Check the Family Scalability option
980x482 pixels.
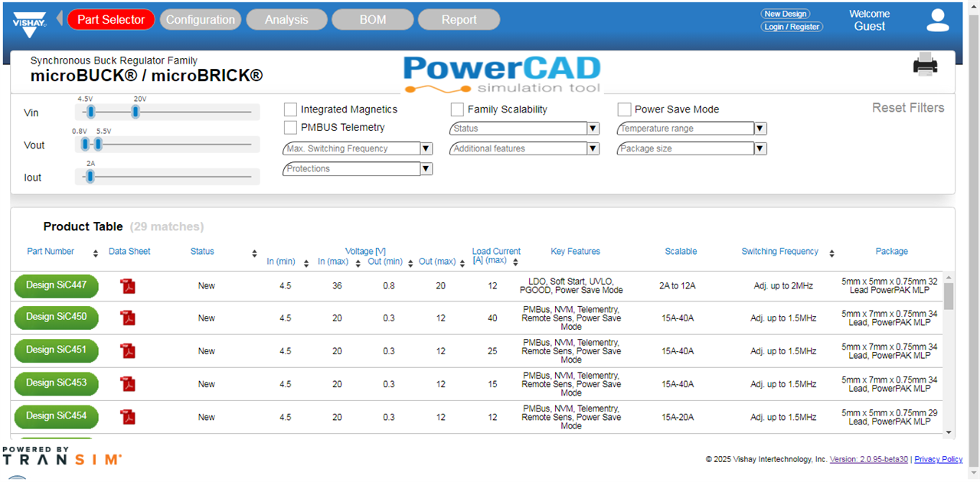[x=457, y=109]
